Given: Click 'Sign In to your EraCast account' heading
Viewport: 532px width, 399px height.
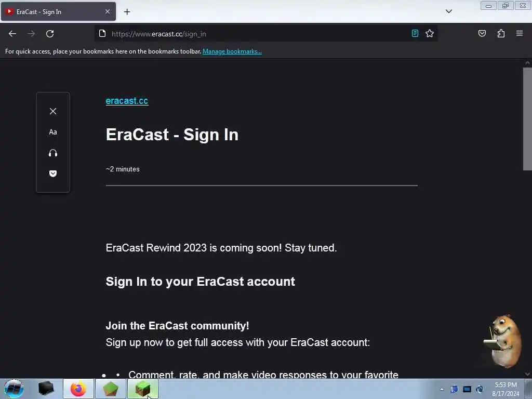Looking at the screenshot, I should click(200, 282).
